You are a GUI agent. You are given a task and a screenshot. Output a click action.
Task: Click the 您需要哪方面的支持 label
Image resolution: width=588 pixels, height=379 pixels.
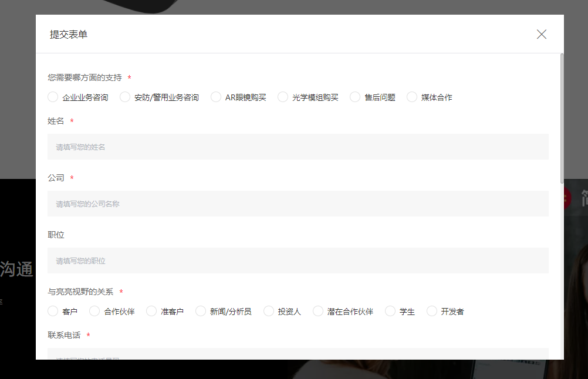[85, 77]
